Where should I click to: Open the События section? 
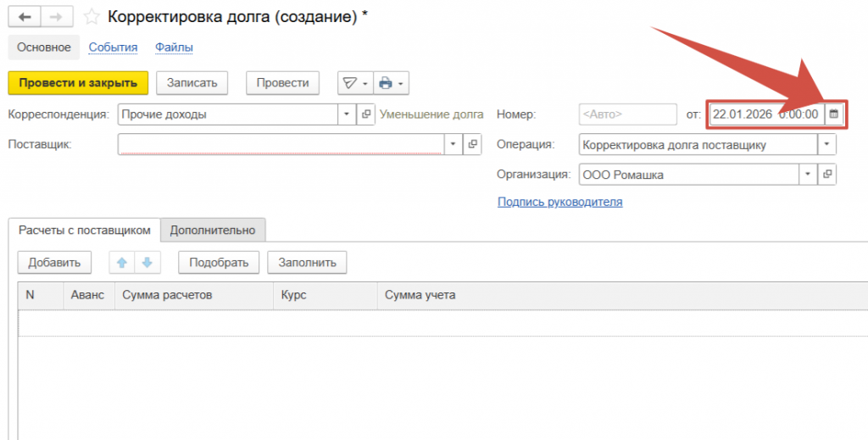point(113,47)
